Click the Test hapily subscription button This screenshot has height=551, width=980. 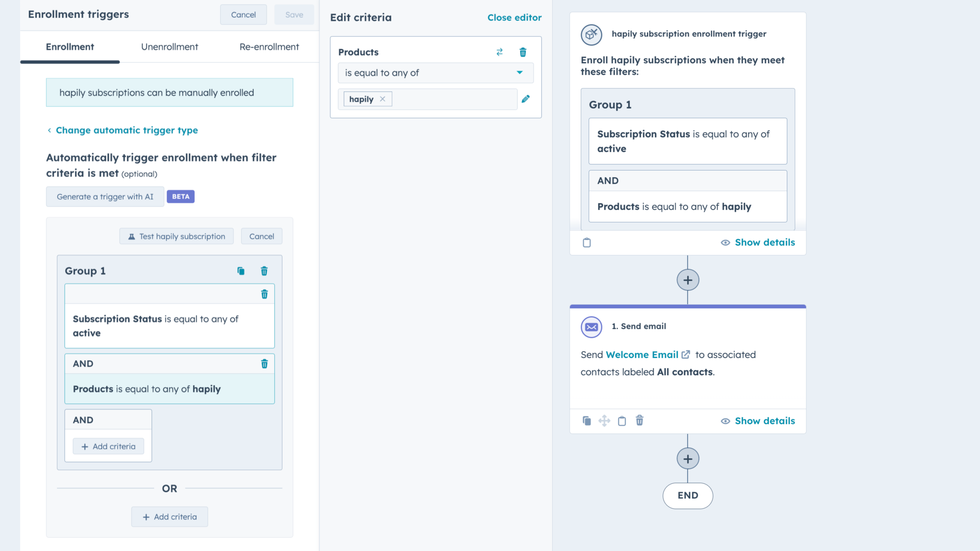(176, 236)
